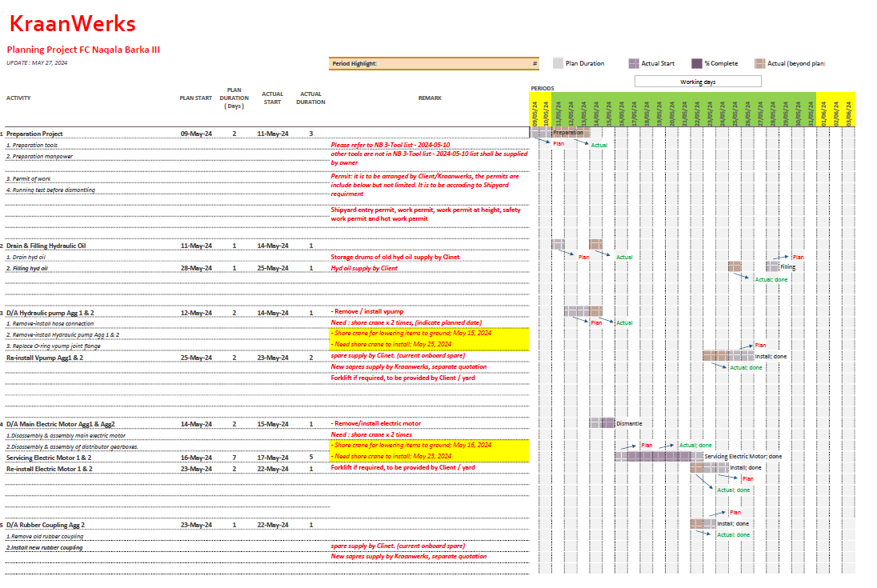The image size is (877, 588).
Task: Click '4. Running test before dismantling' sub-activity
Action: [x=51, y=190]
